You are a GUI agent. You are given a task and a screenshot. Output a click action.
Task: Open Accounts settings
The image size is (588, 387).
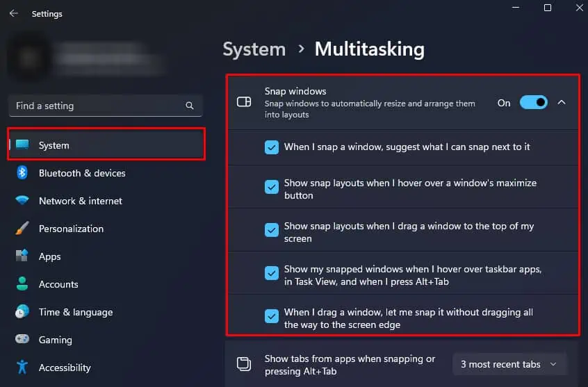[58, 284]
